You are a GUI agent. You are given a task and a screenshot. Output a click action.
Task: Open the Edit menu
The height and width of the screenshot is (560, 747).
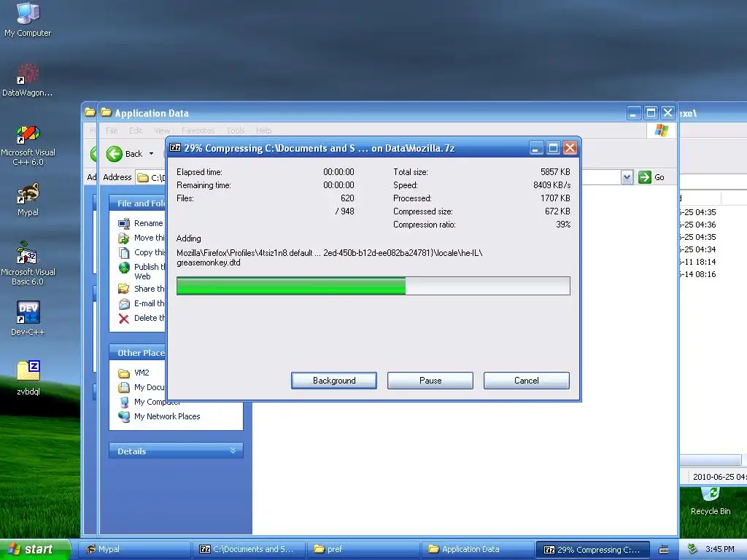(136, 131)
